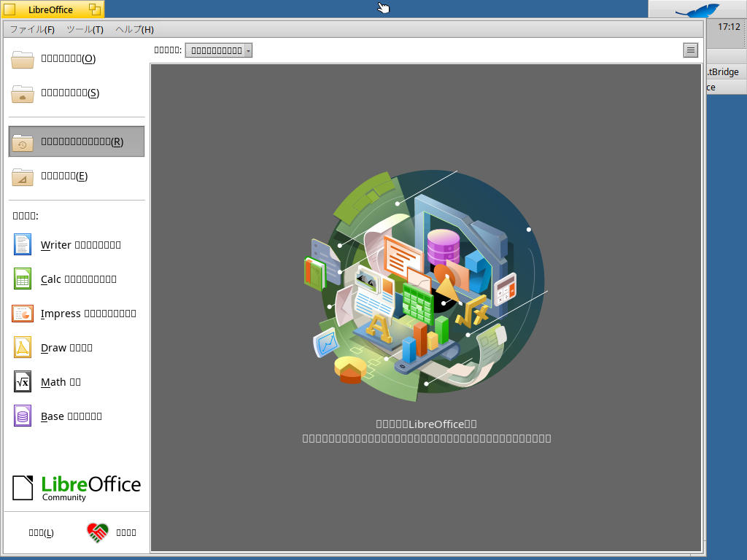Select the templates (E) folder button

76,176
